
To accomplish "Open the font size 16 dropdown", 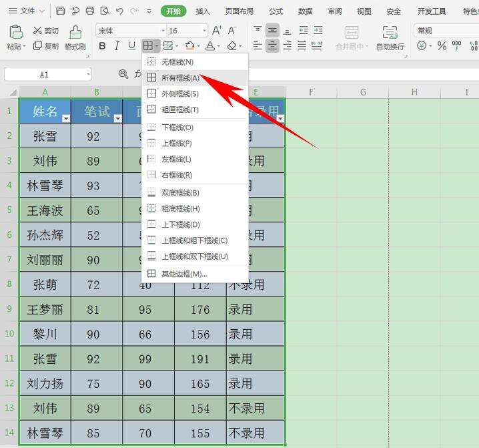I will click(204, 31).
